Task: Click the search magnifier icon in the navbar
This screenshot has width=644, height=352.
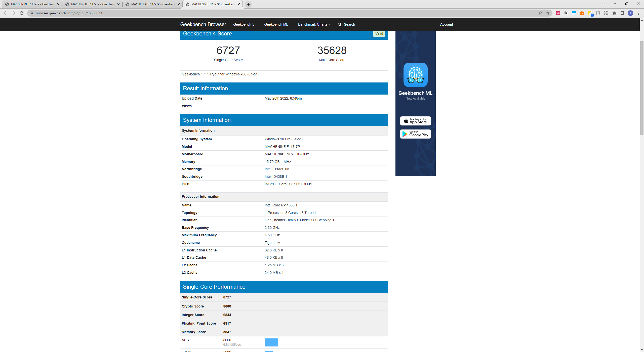Action: click(340, 24)
